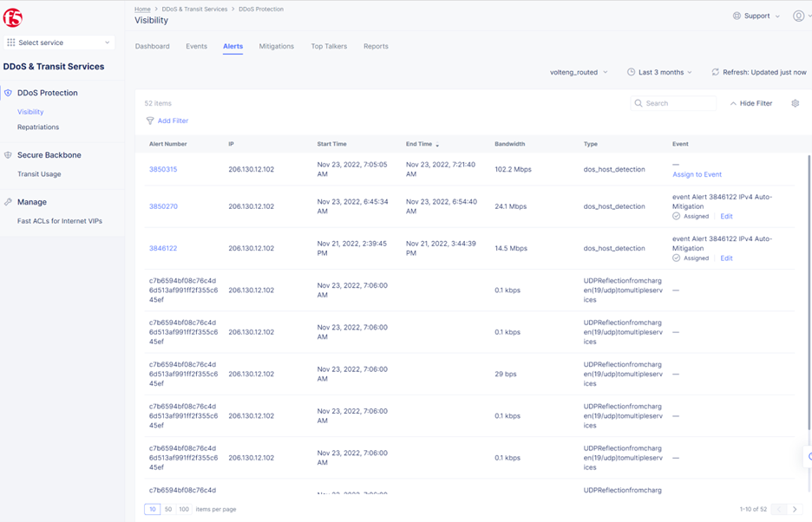Collapse filters with Hide Filter button

coord(750,103)
